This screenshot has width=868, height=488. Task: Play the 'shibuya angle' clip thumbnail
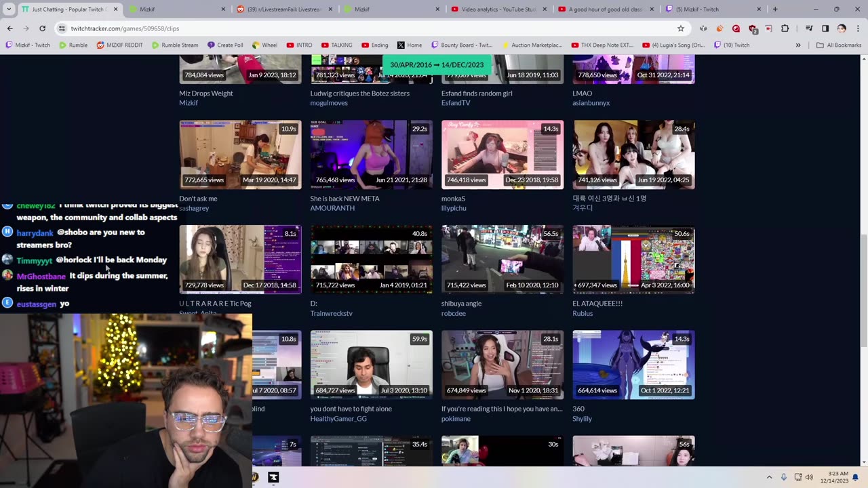coord(502,260)
